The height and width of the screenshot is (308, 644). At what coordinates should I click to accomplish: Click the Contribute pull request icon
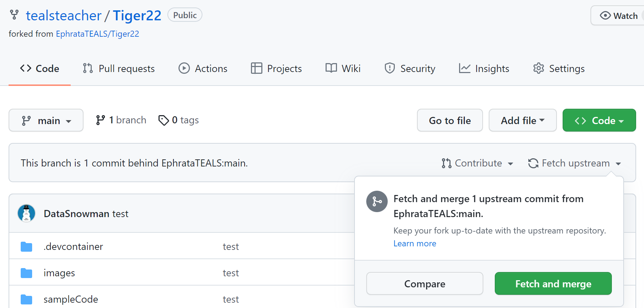pos(446,163)
